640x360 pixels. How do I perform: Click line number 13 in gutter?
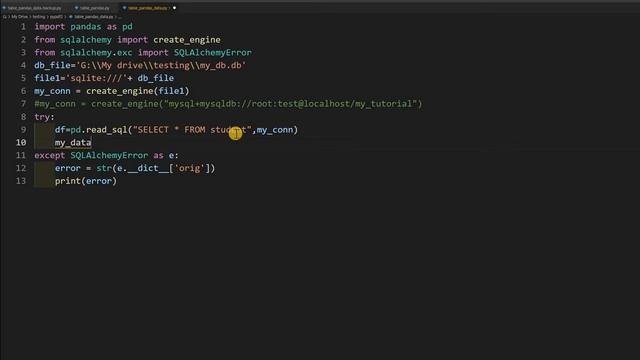(21, 181)
